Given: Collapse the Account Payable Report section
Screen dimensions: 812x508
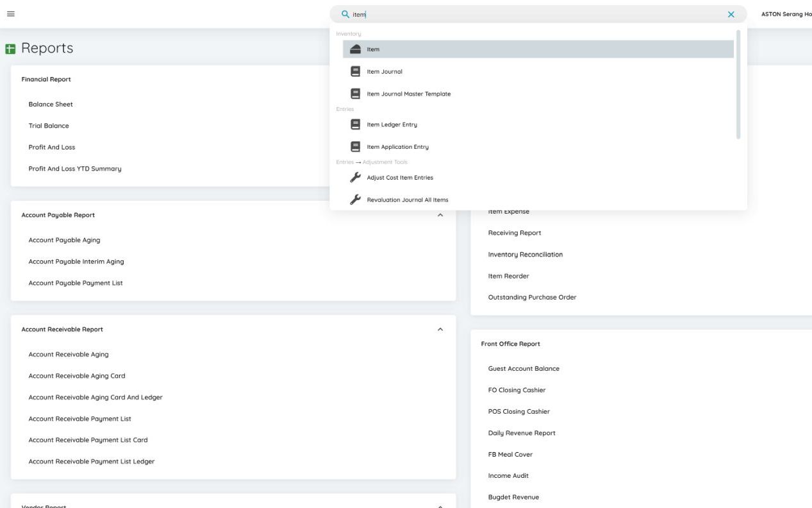Looking at the screenshot, I should (x=440, y=216).
